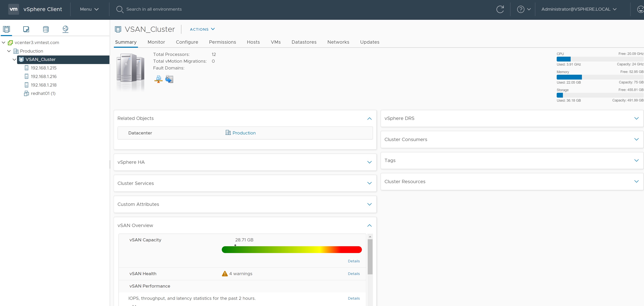The image size is (644, 306).
Task: Open the Datastores tab
Action: point(304,42)
